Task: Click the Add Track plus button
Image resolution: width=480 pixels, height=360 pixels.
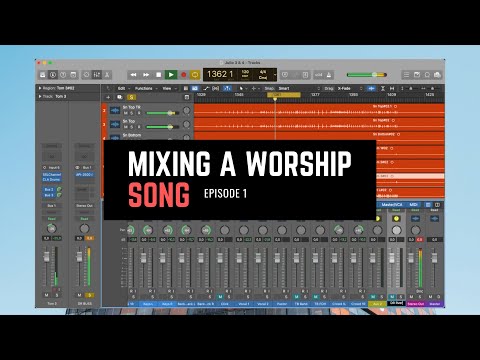Action: (x=108, y=97)
